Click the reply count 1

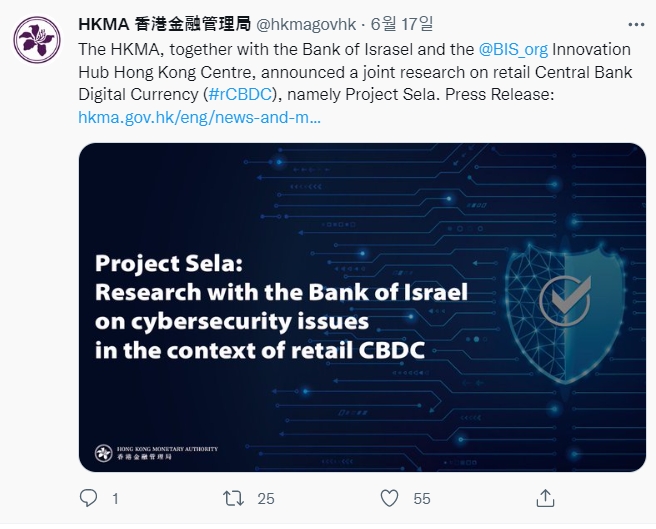(x=116, y=498)
